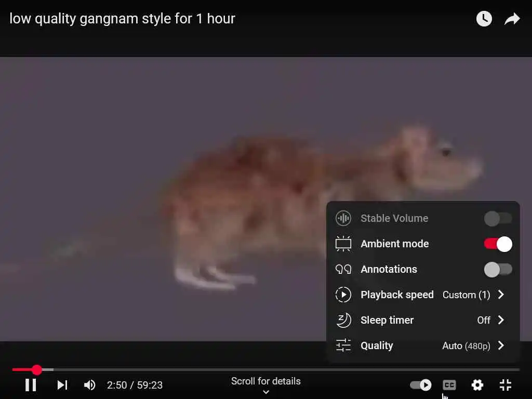Image resolution: width=532 pixels, height=399 pixels.
Task: Click the Stable Volume waveform icon
Action: [343, 218]
